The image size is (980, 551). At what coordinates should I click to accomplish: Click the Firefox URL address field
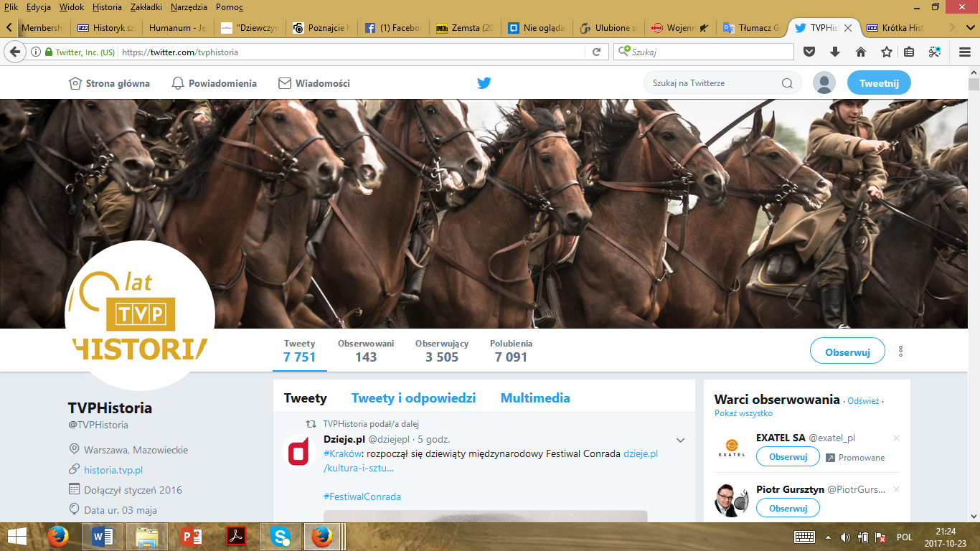point(352,52)
